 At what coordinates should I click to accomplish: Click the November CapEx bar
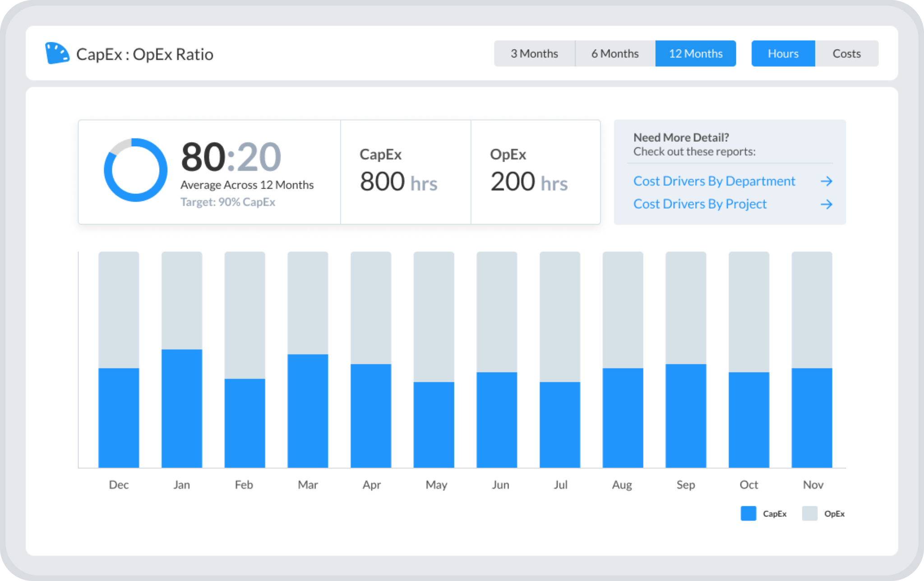pos(812,418)
